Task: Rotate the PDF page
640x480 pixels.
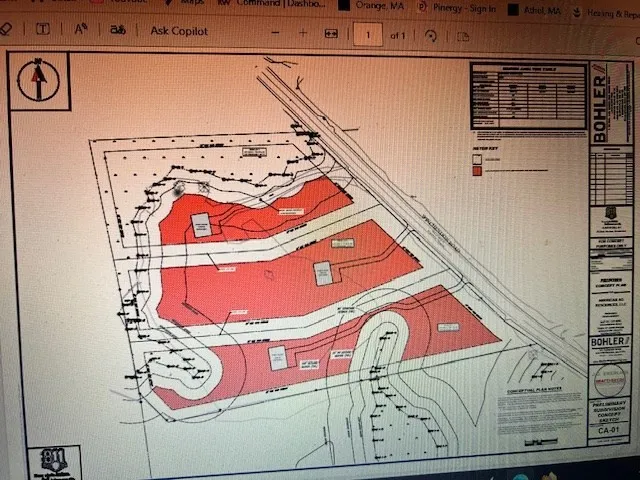Action: (430, 36)
